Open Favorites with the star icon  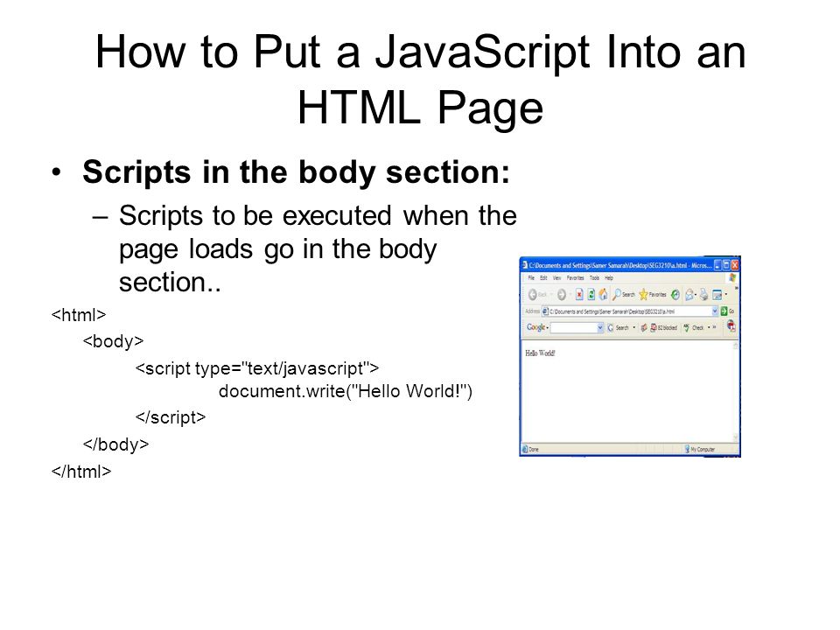643,295
